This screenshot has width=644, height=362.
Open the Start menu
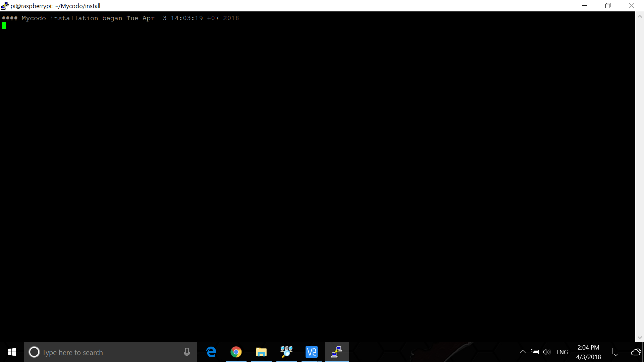(x=12, y=352)
